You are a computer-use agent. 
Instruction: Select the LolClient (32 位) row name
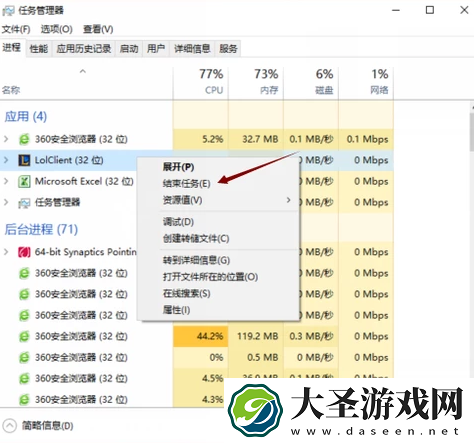click(69, 160)
